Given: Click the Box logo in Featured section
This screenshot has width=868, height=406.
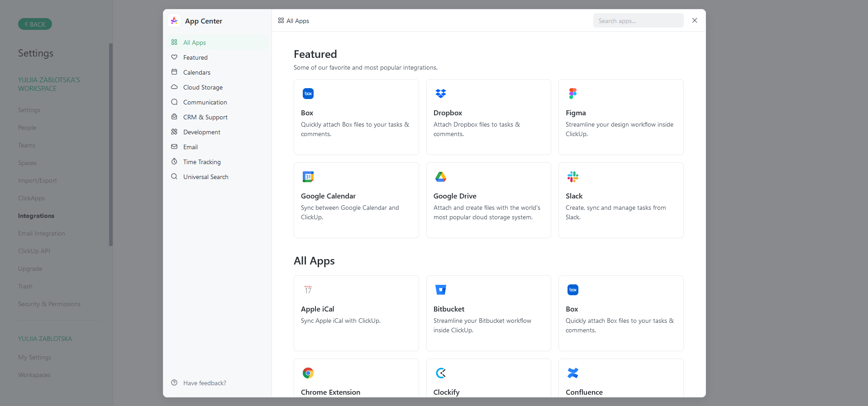Looking at the screenshot, I should [308, 94].
